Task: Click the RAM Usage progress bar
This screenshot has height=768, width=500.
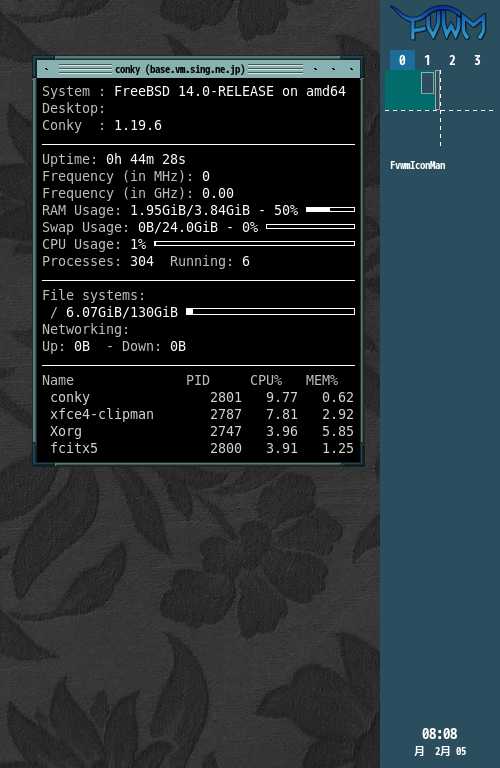Action: (330, 210)
